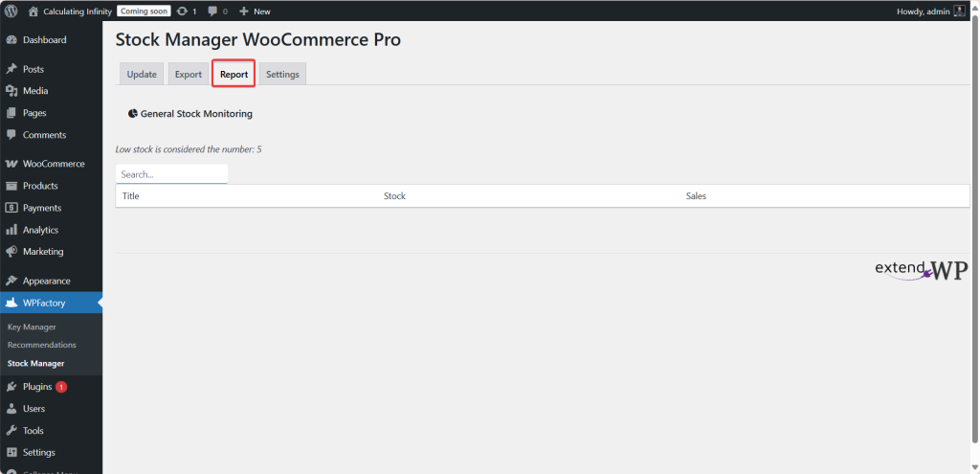980x474 pixels.
Task: Open the Users menu label
Action: click(33, 408)
